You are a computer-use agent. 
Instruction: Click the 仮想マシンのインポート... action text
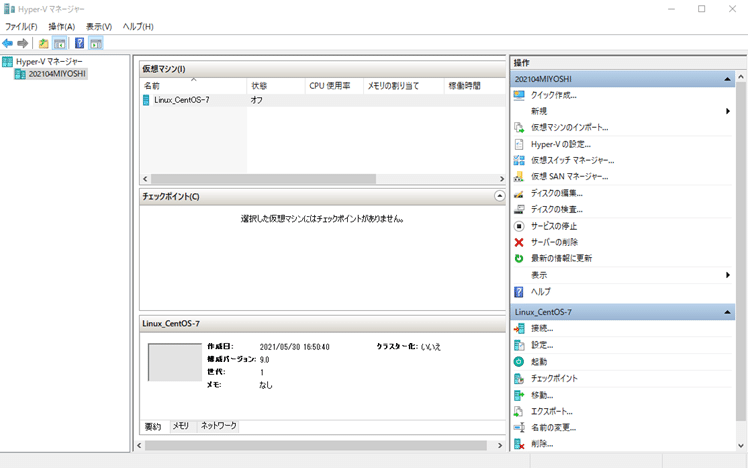click(x=570, y=128)
